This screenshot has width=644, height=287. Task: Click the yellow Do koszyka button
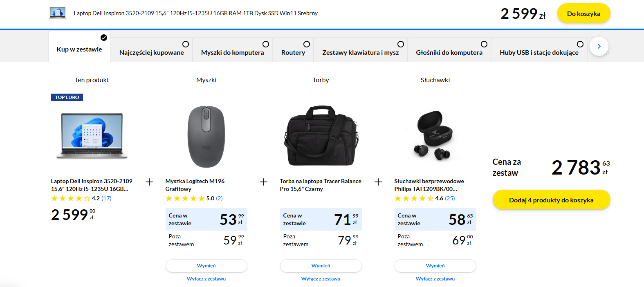(x=583, y=13)
